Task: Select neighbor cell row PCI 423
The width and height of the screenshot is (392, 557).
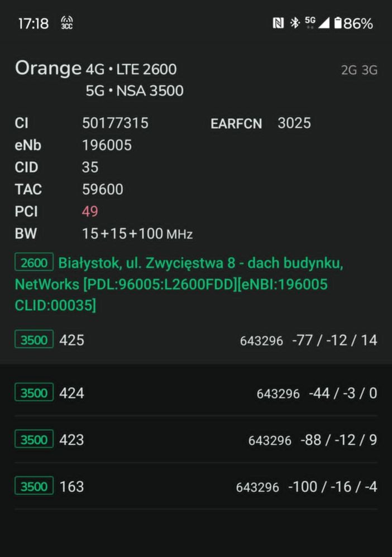Action: (195, 440)
